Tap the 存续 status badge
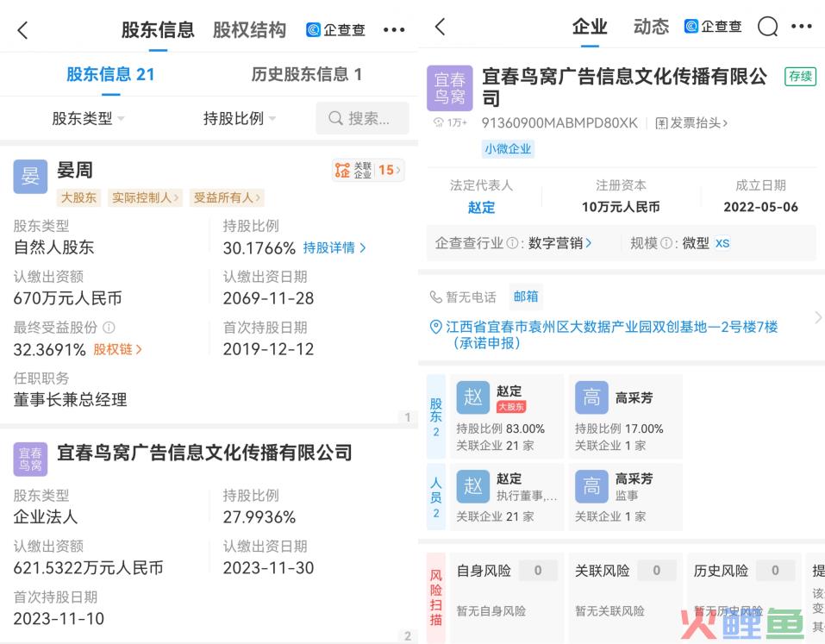825x644 pixels. 800,76
